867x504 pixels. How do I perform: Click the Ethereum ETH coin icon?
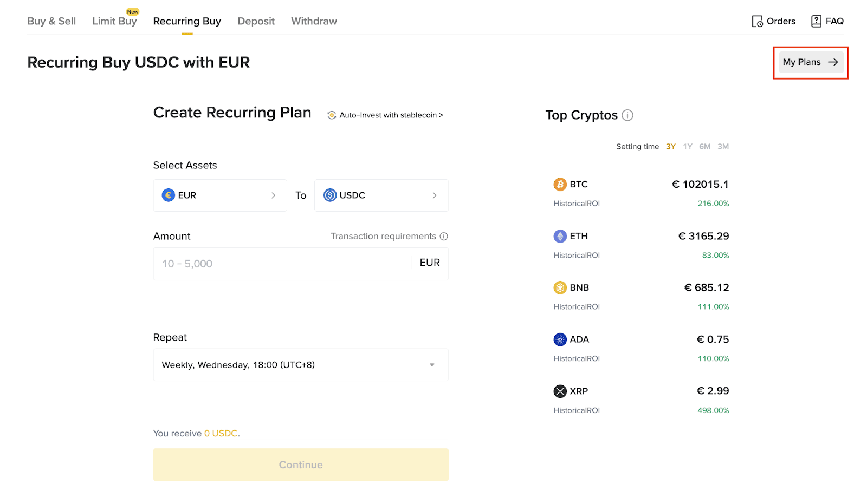click(x=560, y=237)
